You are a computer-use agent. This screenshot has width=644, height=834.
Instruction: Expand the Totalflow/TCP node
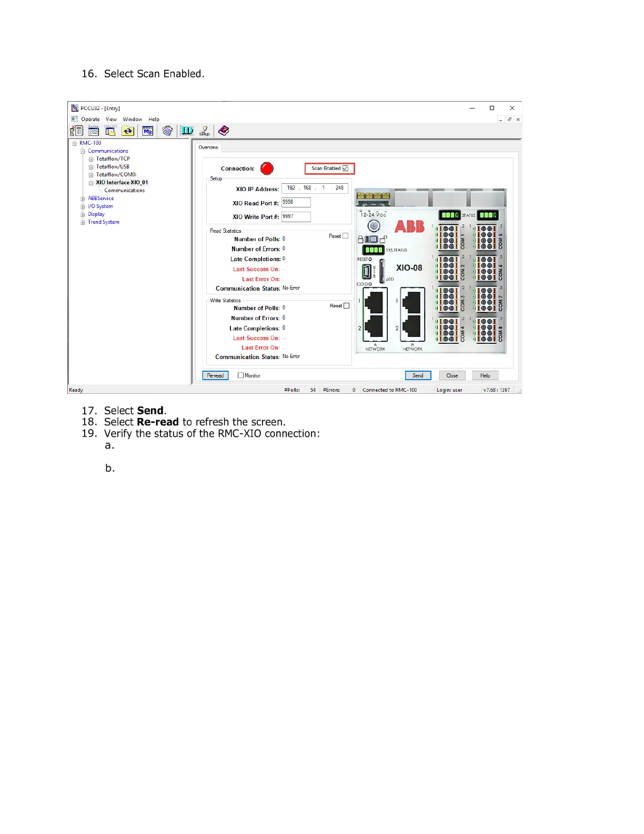pos(91,159)
